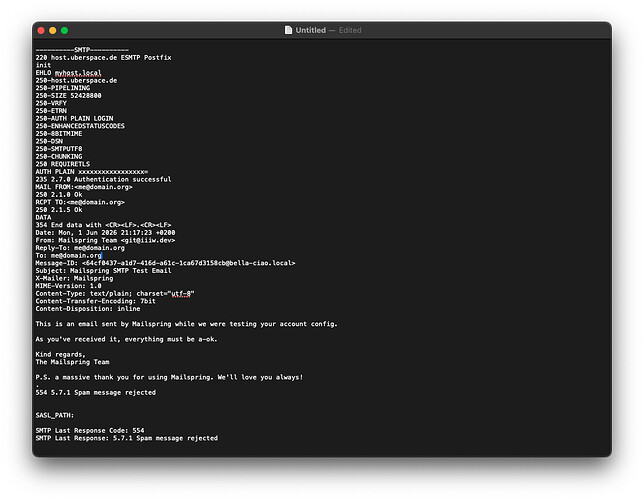Click the 'init' line
The image size is (644, 500).
coord(43,65)
